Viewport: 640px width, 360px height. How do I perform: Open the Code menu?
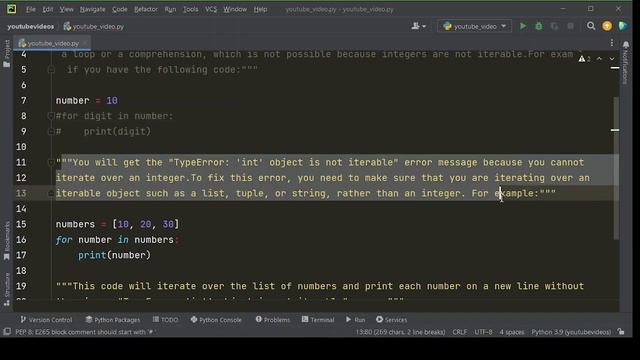click(120, 9)
